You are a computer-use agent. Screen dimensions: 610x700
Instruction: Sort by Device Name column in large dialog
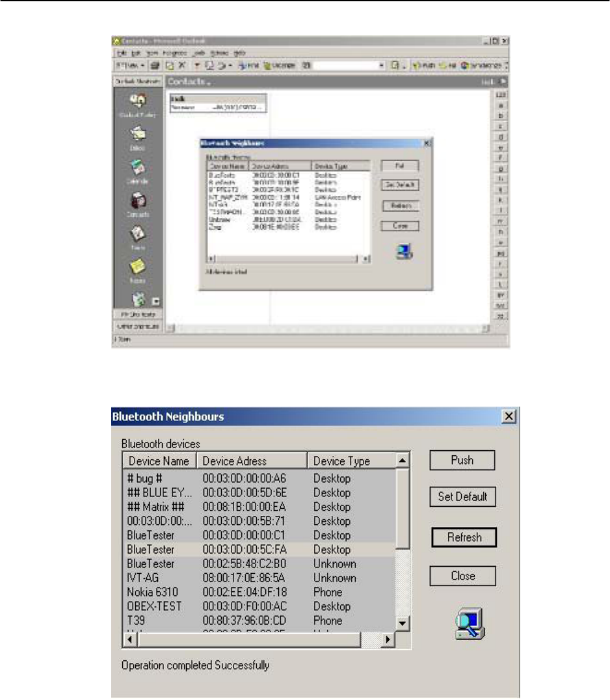click(x=159, y=461)
